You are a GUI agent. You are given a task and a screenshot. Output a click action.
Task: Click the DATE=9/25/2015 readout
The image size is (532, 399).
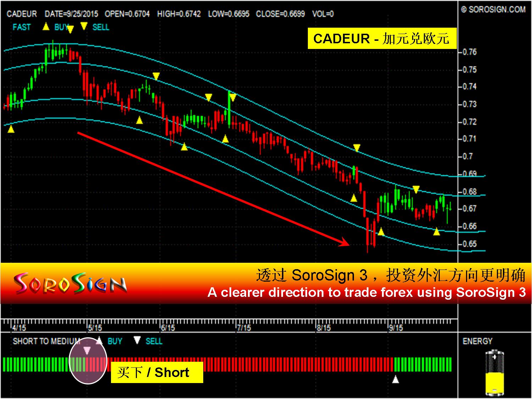(x=71, y=14)
